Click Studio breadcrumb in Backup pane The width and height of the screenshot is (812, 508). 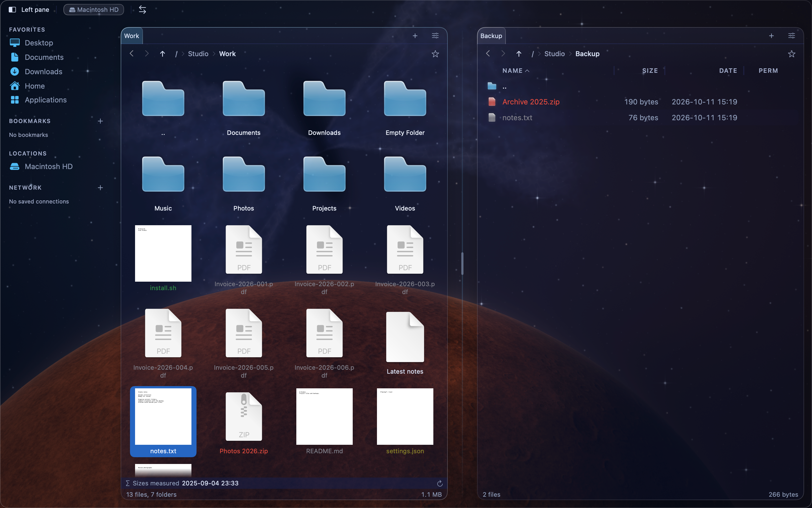554,54
